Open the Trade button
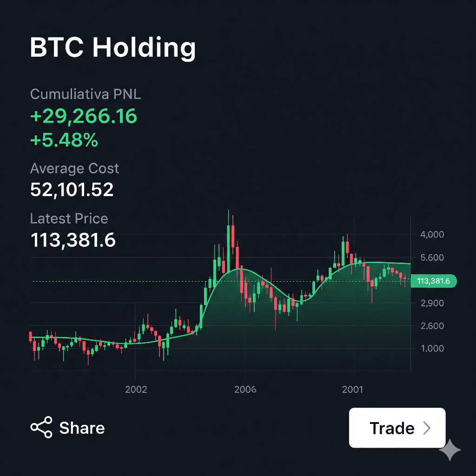The image size is (476, 476). tap(397, 428)
